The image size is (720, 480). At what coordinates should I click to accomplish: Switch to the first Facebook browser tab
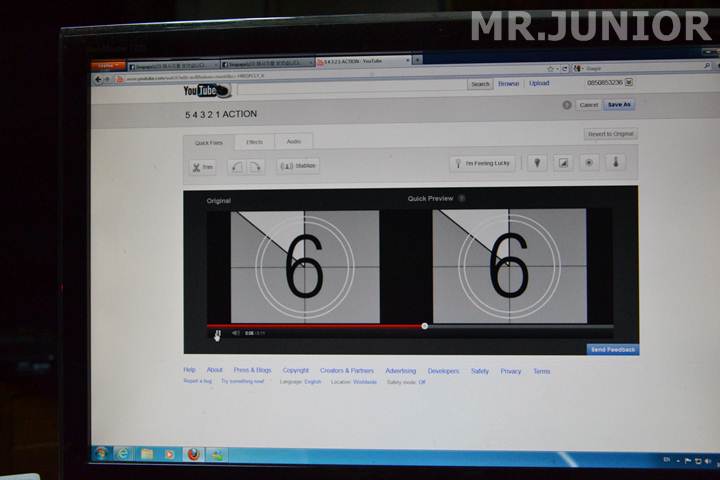pyautogui.click(x=173, y=66)
